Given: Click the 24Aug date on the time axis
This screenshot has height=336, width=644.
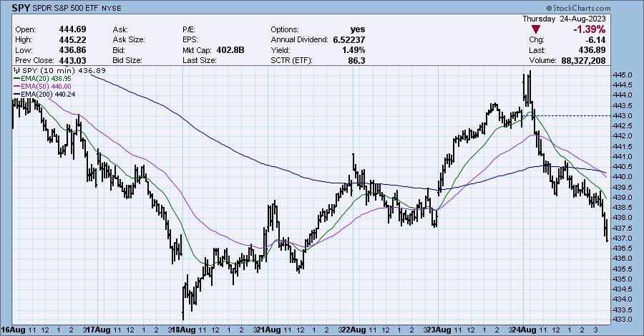Looking at the screenshot, I should click(525, 330).
